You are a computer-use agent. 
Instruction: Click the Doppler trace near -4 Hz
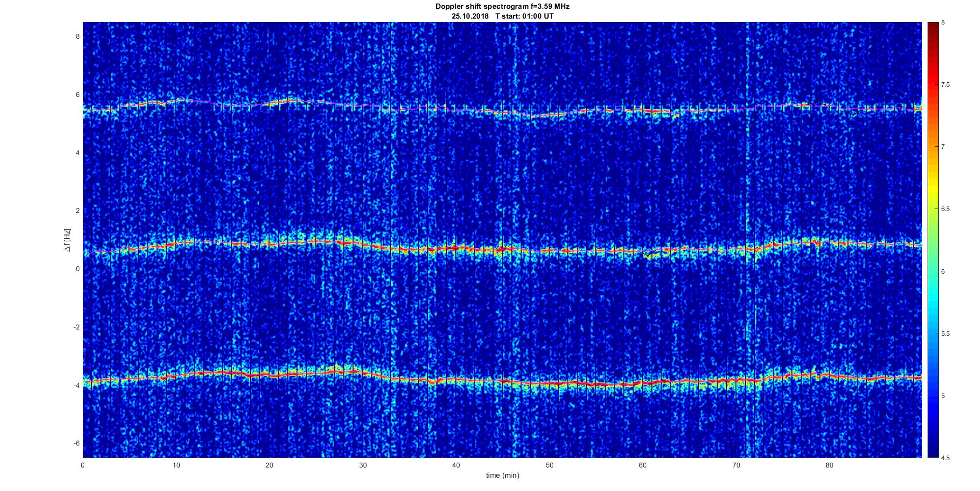502,381
